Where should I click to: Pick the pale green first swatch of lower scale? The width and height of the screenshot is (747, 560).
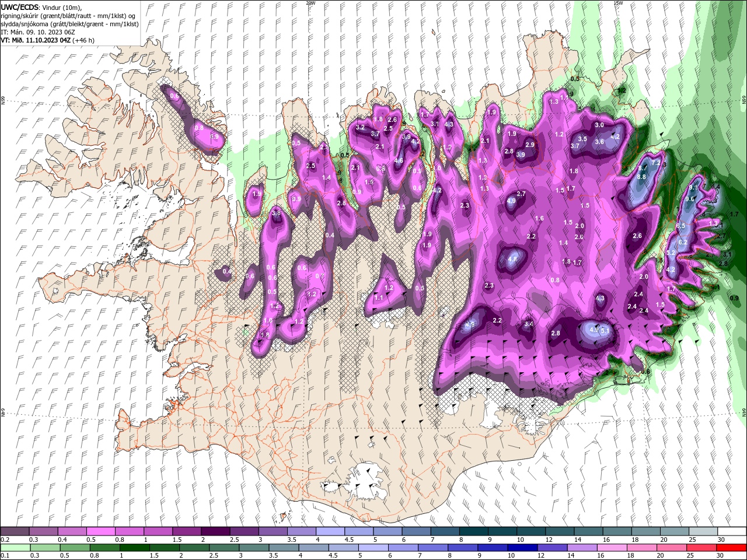tap(15, 548)
